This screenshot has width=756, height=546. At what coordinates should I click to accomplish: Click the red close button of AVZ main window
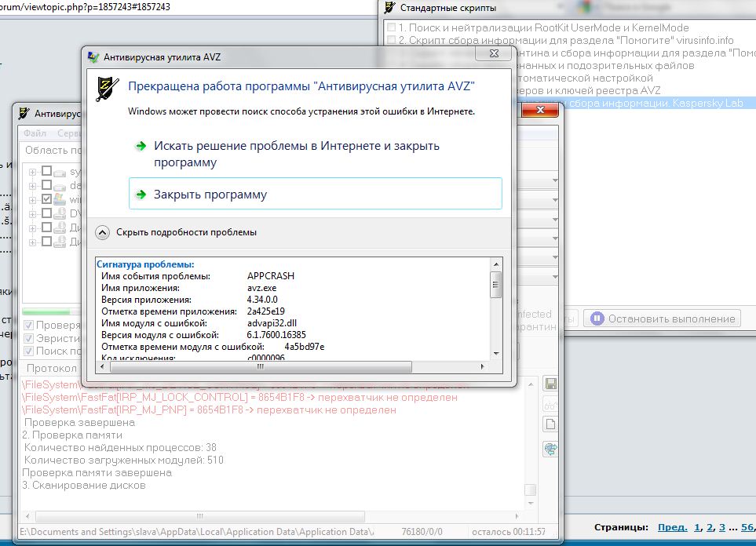[540, 110]
